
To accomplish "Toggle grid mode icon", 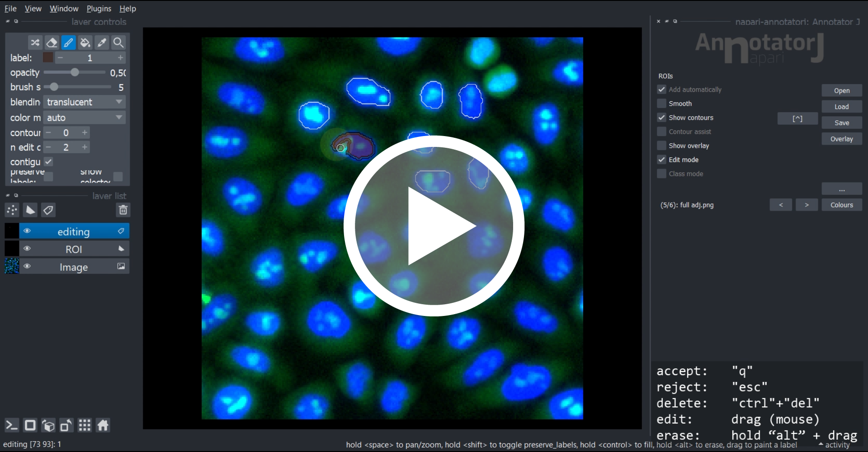I will coord(85,425).
